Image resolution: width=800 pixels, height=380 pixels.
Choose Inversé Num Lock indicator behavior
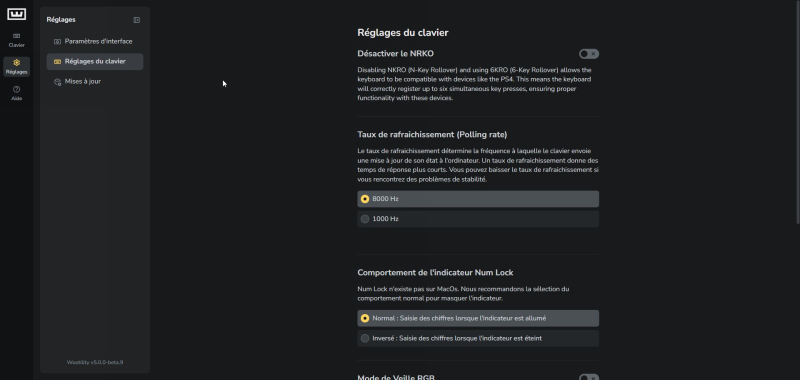pyautogui.click(x=478, y=338)
